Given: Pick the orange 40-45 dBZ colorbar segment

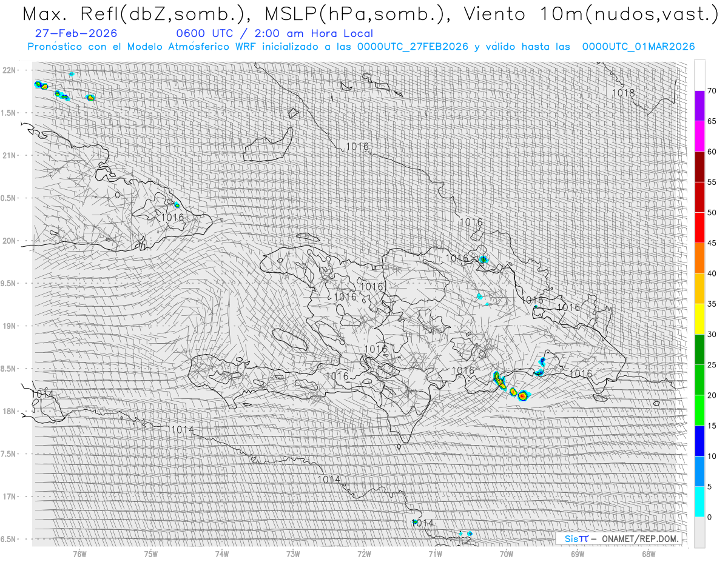Looking at the screenshot, I should [x=699, y=258].
